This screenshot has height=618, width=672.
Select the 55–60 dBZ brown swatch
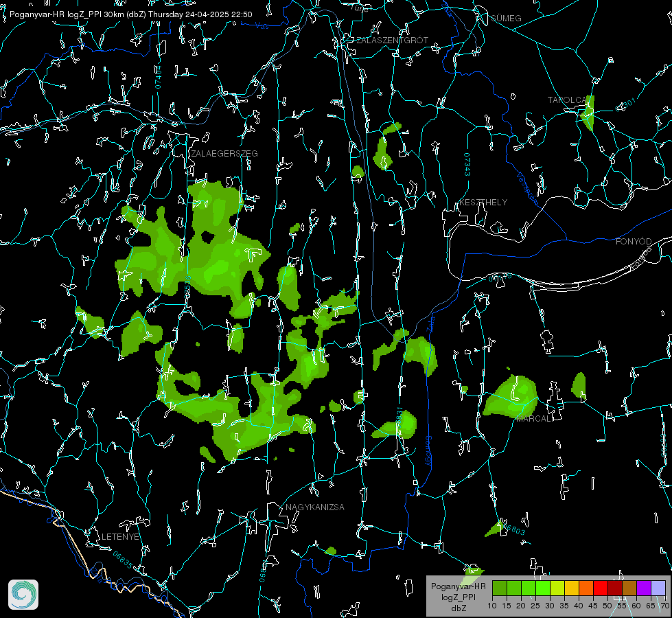[x=629, y=588]
